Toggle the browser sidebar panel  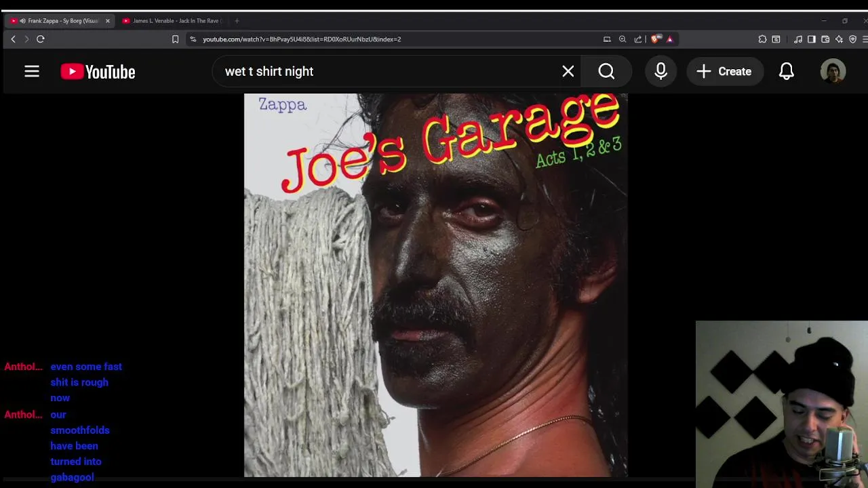tap(811, 39)
